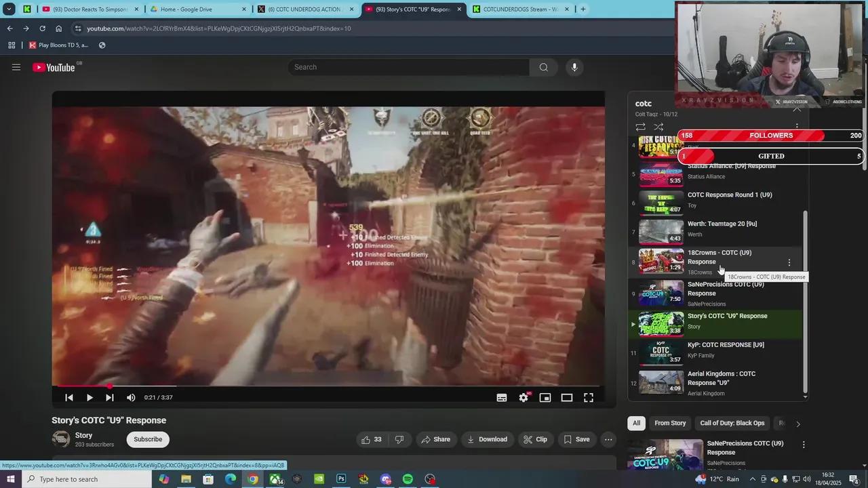This screenshot has height=488, width=868.
Task: Click the youtube.com address bar URL
Action: [x=219, y=28]
